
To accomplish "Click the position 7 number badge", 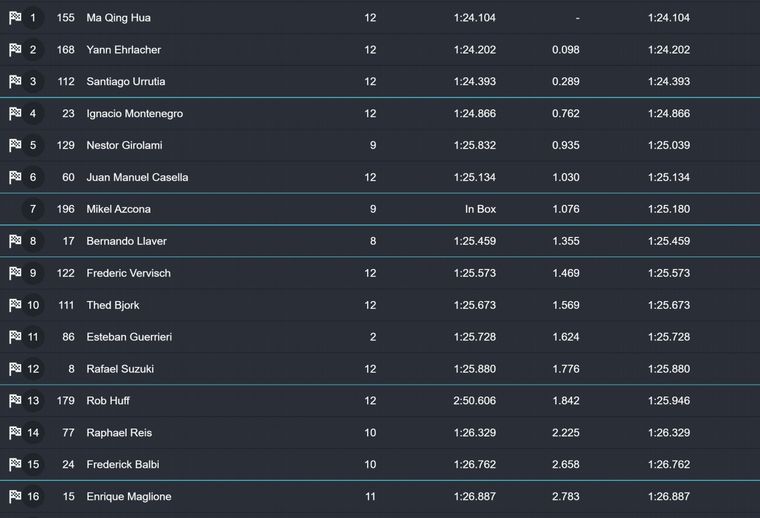I will point(33,209).
